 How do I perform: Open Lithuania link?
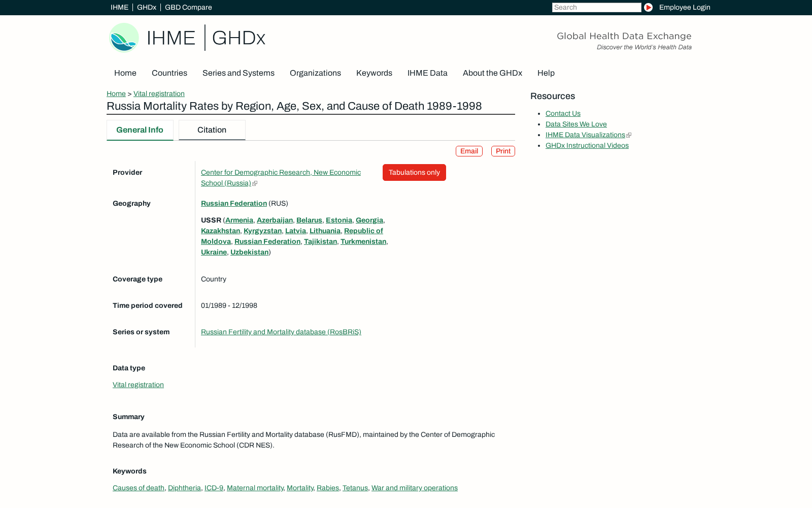pos(325,231)
